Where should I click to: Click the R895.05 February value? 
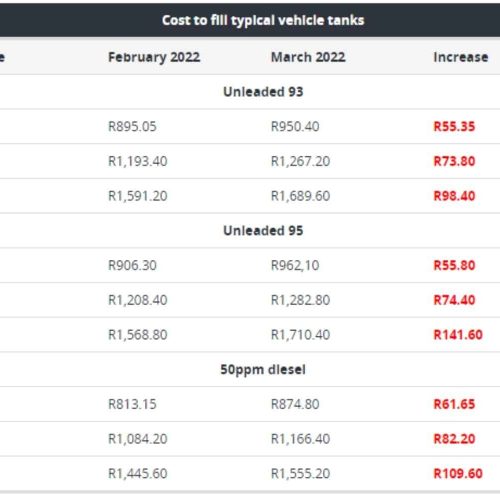click(x=132, y=127)
